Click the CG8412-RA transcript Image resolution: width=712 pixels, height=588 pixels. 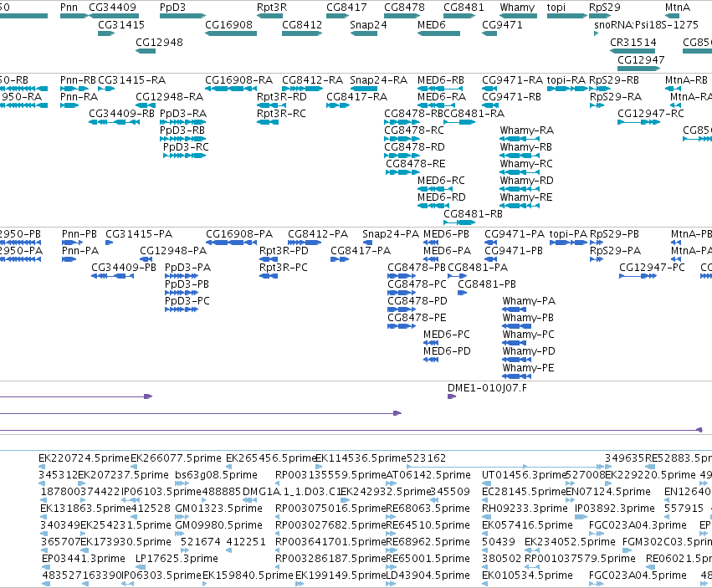click(302, 89)
